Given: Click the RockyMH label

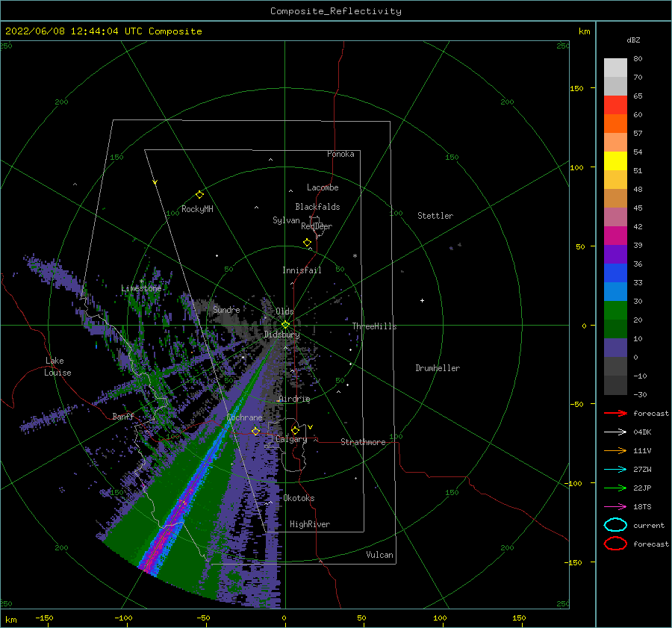Looking at the screenshot, I should coord(197,209).
